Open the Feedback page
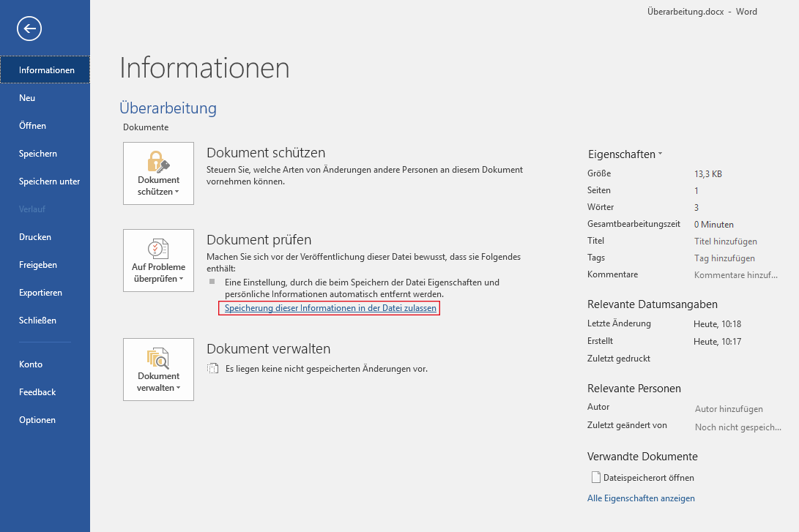The height and width of the screenshot is (532, 799). [x=45, y=392]
